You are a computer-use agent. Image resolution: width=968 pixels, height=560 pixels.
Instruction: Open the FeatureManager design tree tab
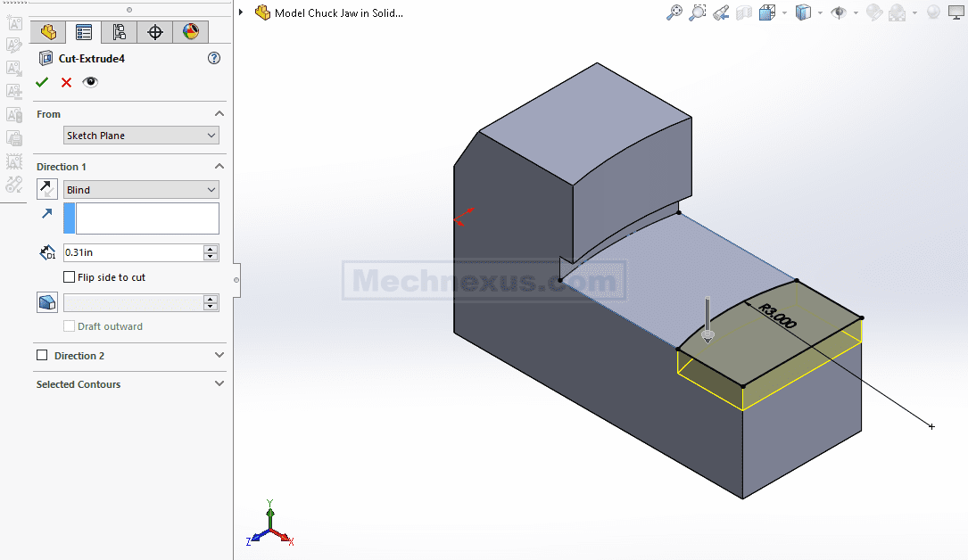click(48, 32)
